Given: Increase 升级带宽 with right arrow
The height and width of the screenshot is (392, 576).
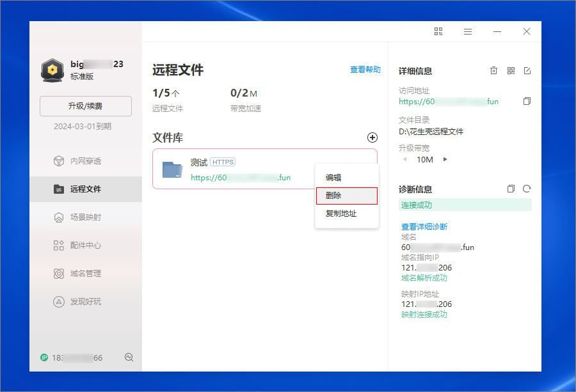Looking at the screenshot, I should point(445,159).
